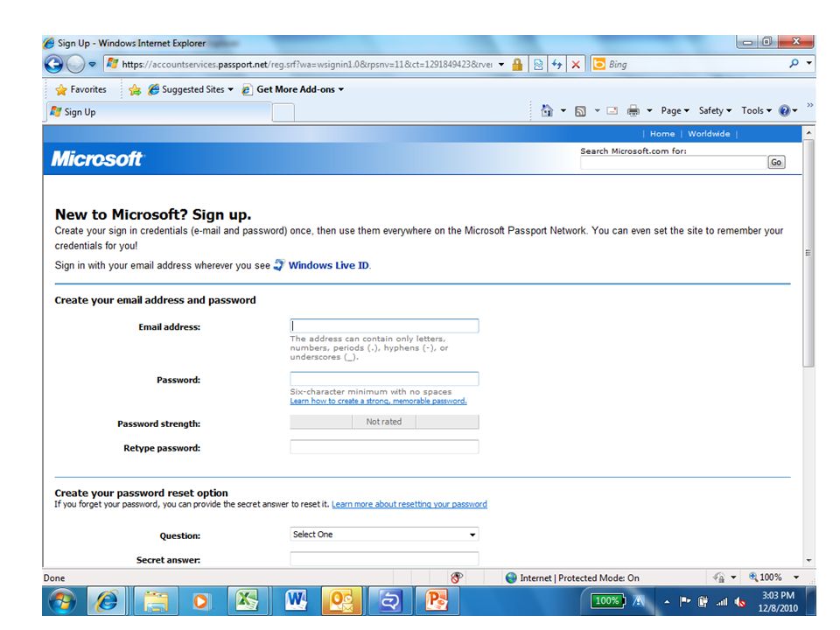840x630 pixels.
Task: Click the Internet Protected Mode zone indicator
Action: click(x=572, y=578)
